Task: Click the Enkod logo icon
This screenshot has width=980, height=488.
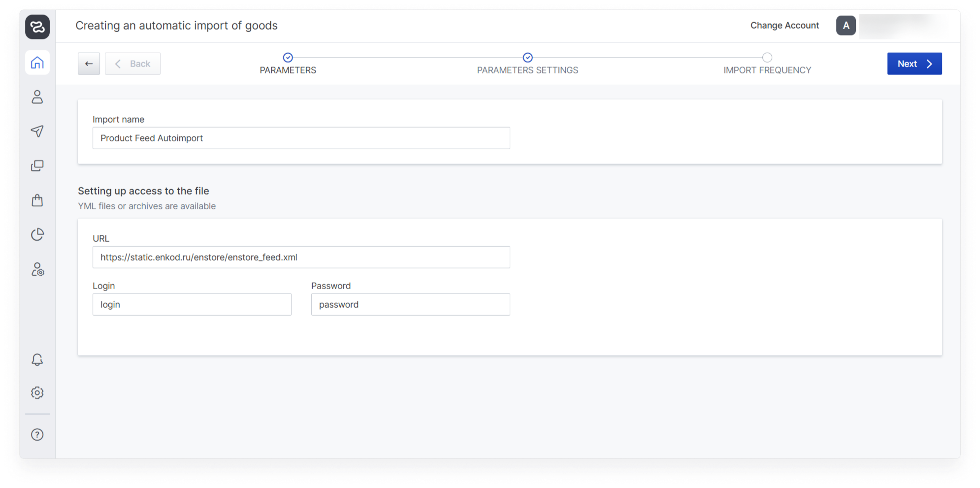Action: 37,27
